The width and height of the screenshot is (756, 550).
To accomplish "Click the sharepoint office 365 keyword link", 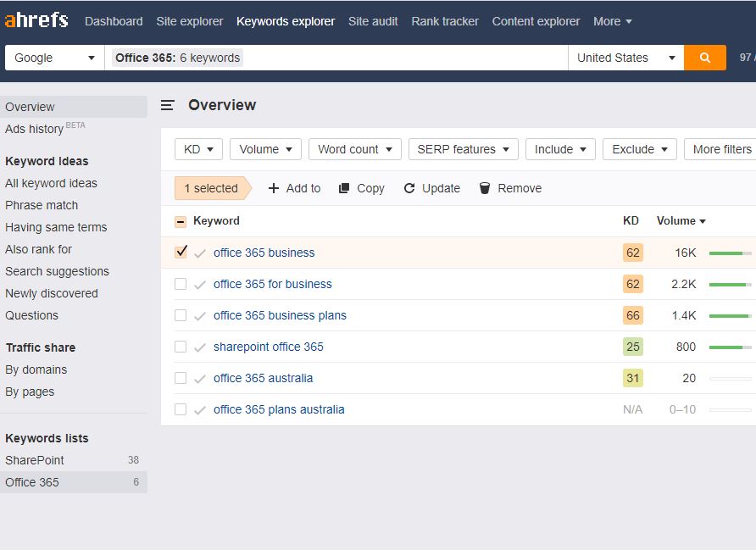I will (x=269, y=347).
